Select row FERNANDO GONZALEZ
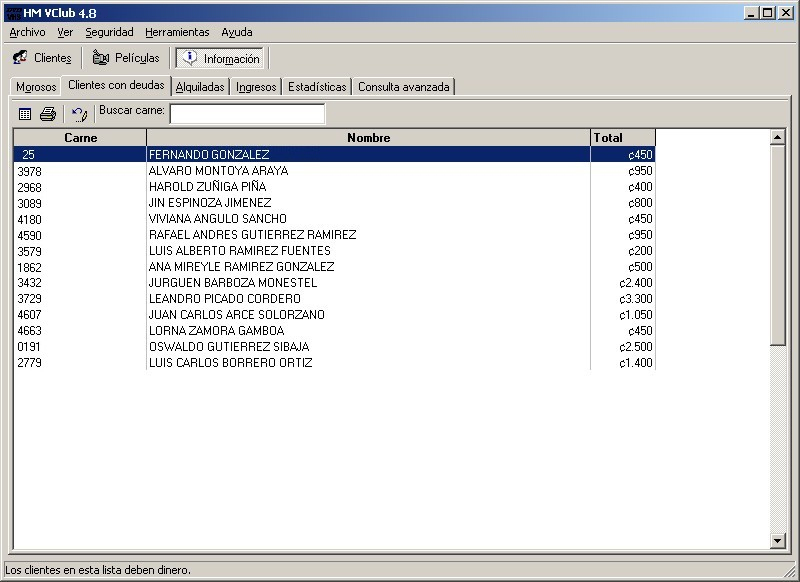Screen dimensions: 800x582 coord(334,155)
